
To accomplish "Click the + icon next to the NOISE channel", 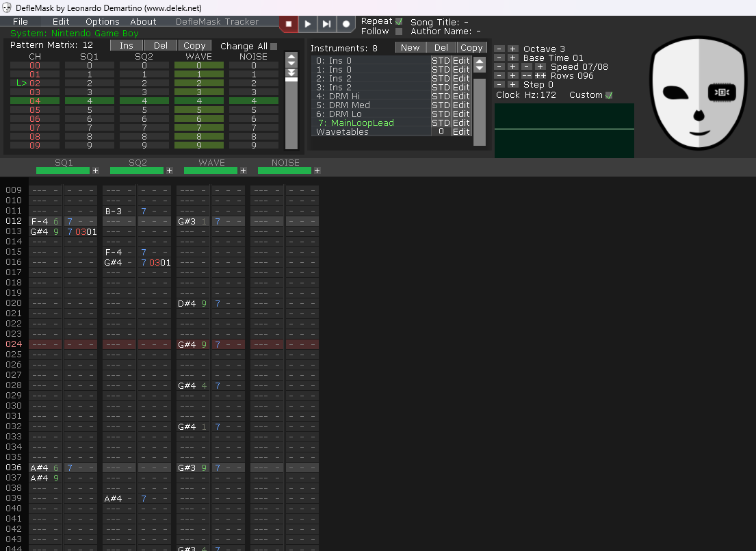I will [317, 170].
